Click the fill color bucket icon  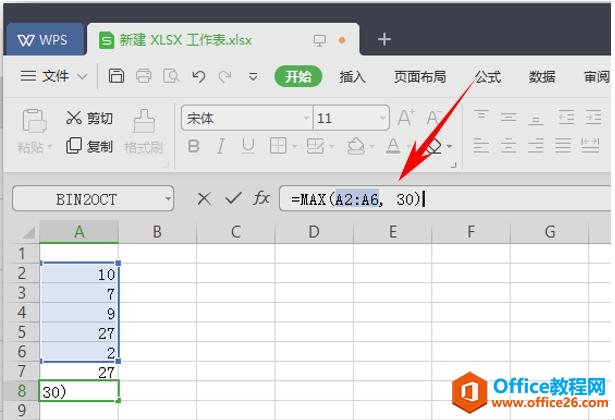(x=355, y=146)
